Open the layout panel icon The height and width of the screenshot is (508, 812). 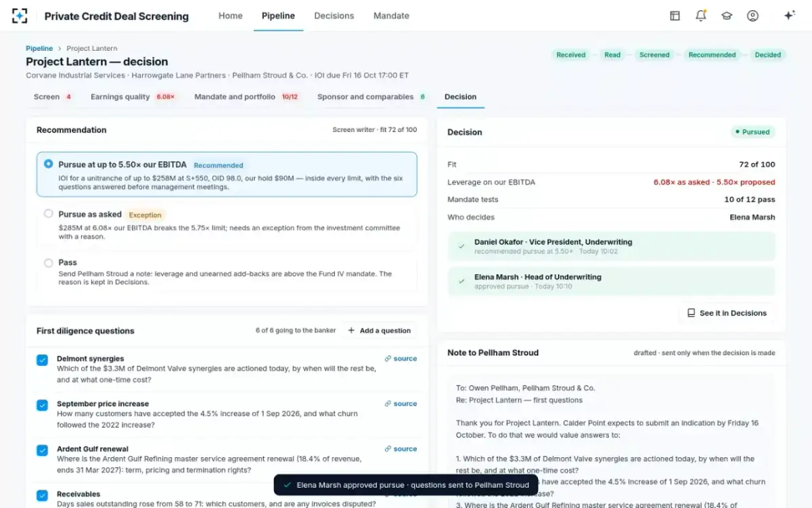click(675, 16)
